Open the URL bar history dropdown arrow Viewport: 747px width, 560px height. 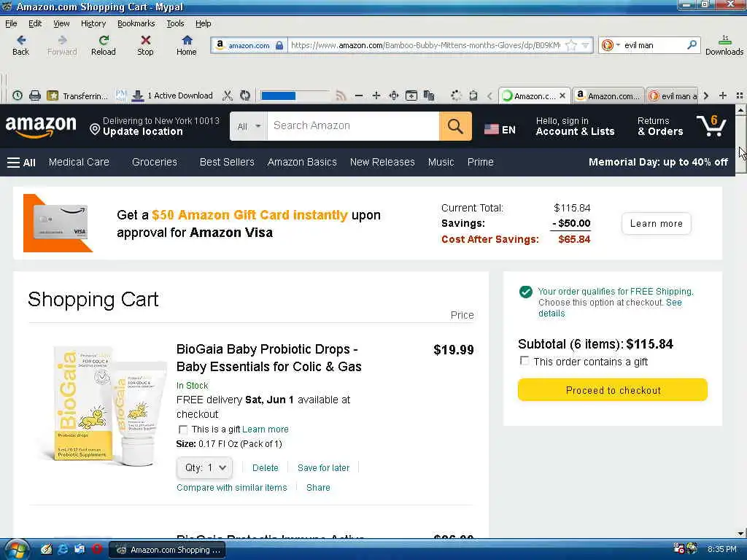point(586,45)
